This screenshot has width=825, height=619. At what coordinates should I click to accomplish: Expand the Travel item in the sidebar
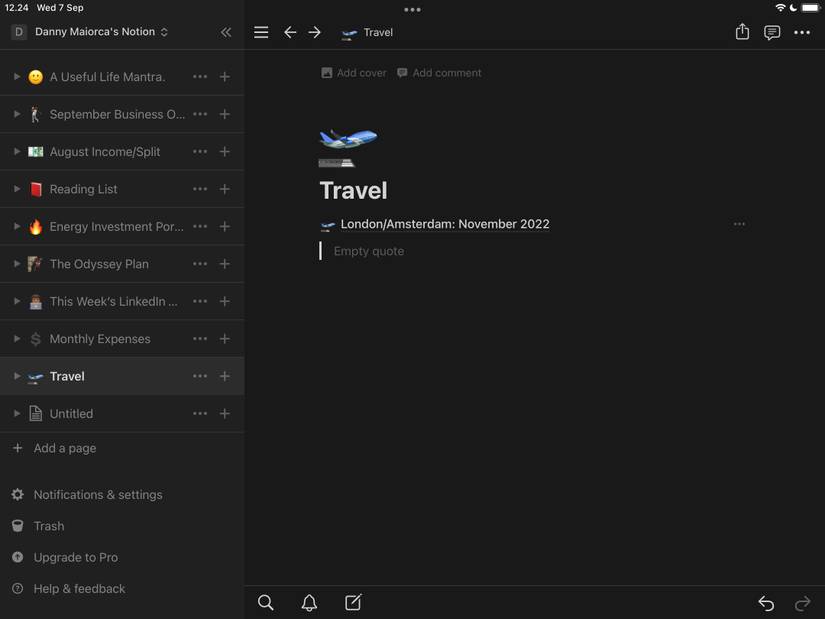click(16, 376)
